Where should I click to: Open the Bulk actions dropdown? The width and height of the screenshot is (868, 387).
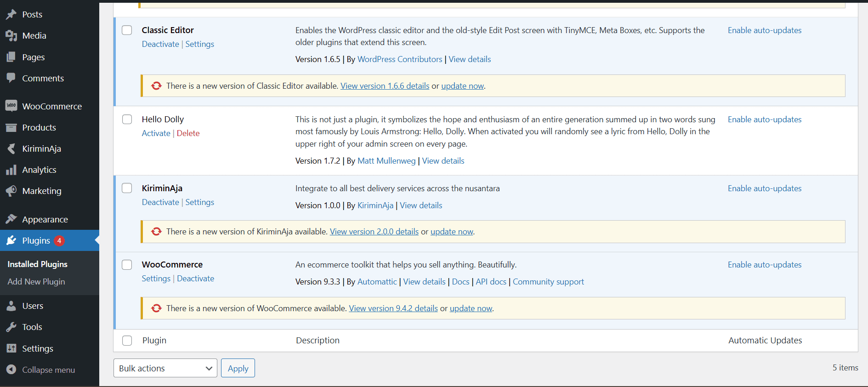[x=165, y=368]
